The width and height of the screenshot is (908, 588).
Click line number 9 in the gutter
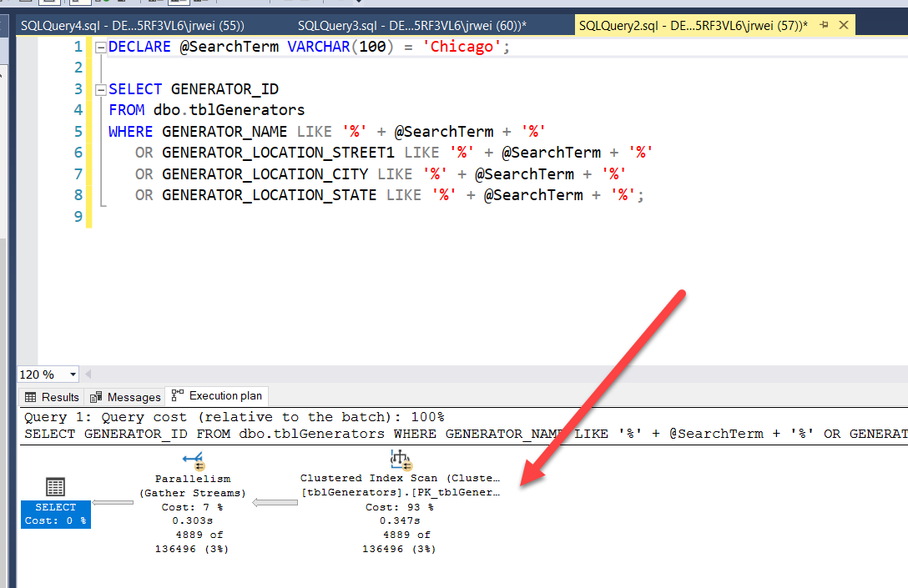click(x=78, y=217)
